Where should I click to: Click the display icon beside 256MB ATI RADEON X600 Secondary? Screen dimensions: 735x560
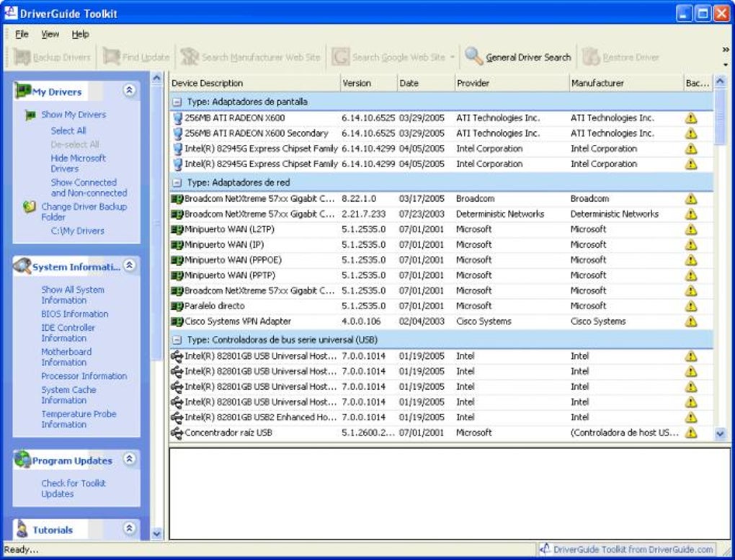[177, 133]
